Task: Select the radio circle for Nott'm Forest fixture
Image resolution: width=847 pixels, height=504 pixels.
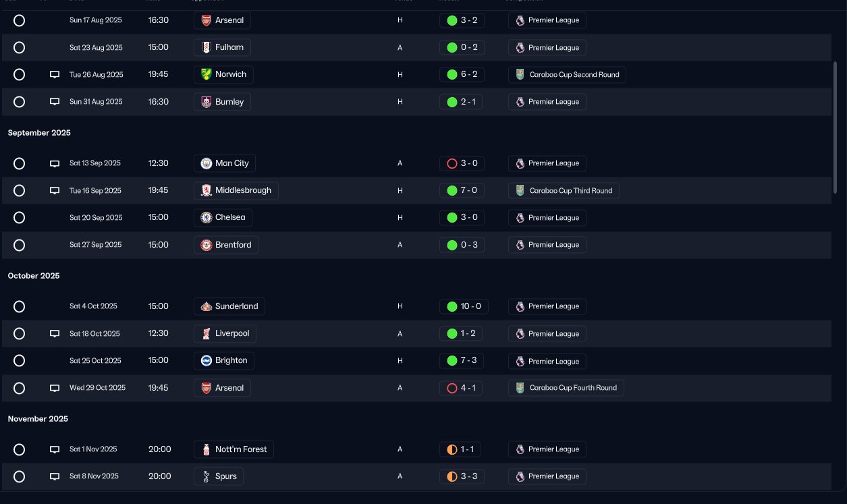Action: coord(19,449)
